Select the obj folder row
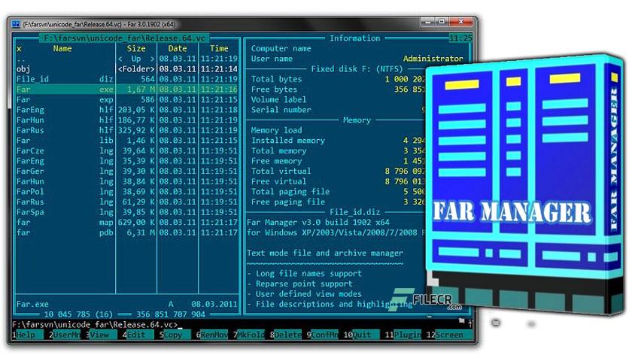This screenshot has height=364, width=629. point(126,69)
